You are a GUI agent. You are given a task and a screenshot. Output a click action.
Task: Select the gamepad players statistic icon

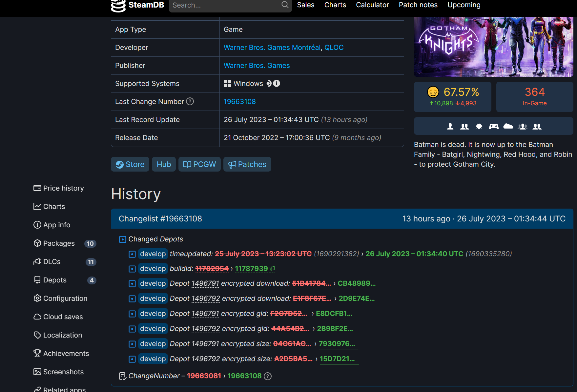(493, 126)
